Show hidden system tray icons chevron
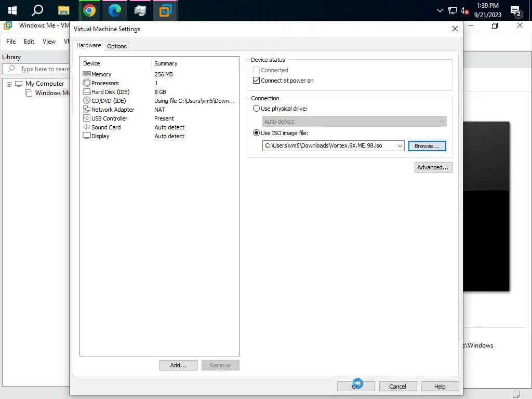This screenshot has width=532, height=399. coord(440,10)
